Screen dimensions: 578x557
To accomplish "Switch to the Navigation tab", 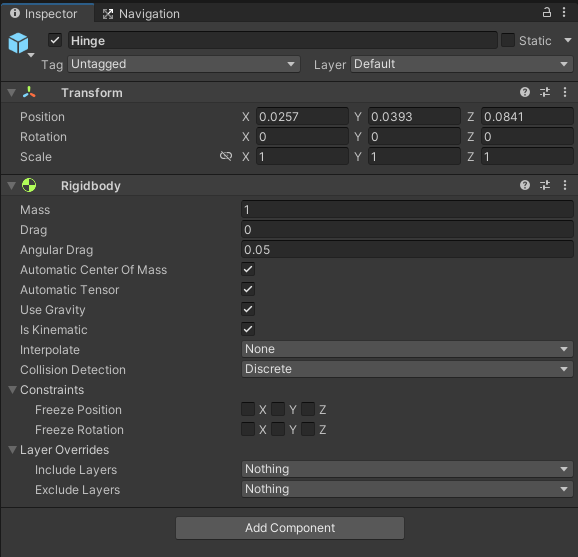I will tap(141, 14).
